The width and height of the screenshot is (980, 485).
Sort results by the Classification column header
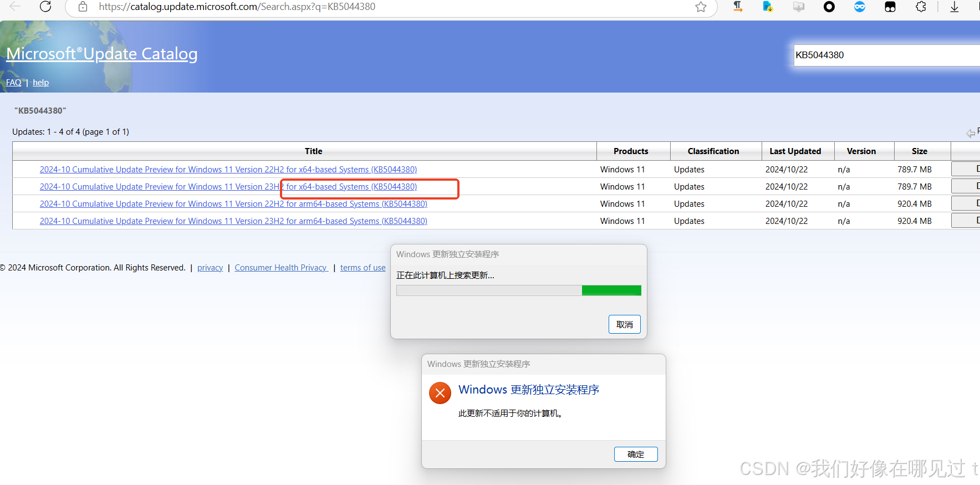713,151
